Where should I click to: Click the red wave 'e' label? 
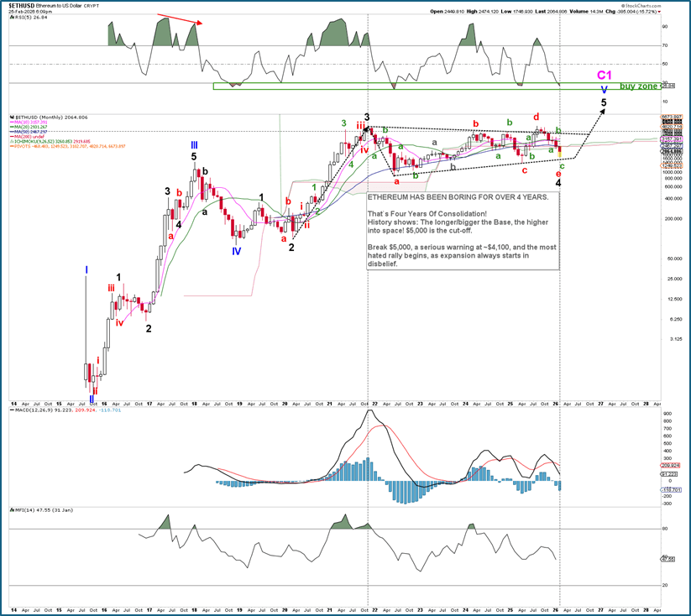click(558, 174)
